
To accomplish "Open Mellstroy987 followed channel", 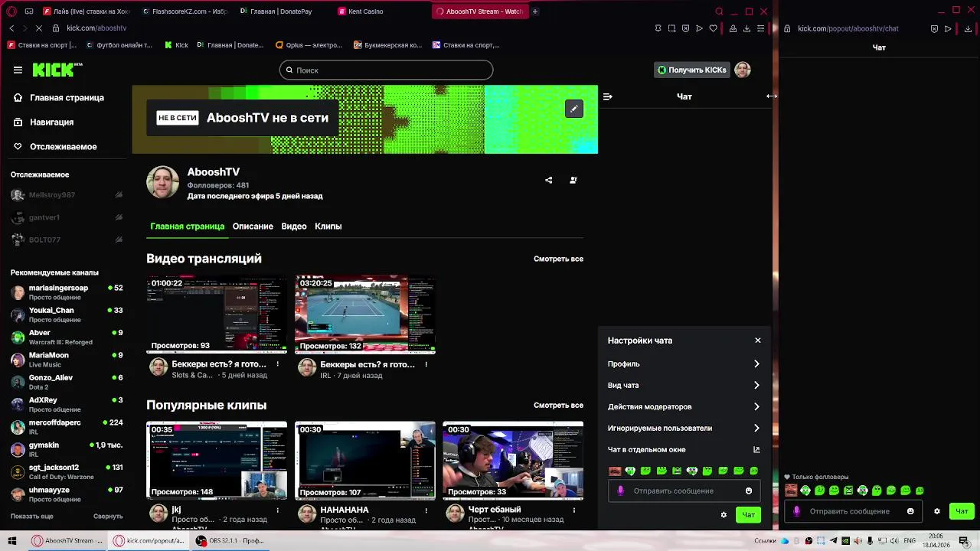I will pos(67,195).
